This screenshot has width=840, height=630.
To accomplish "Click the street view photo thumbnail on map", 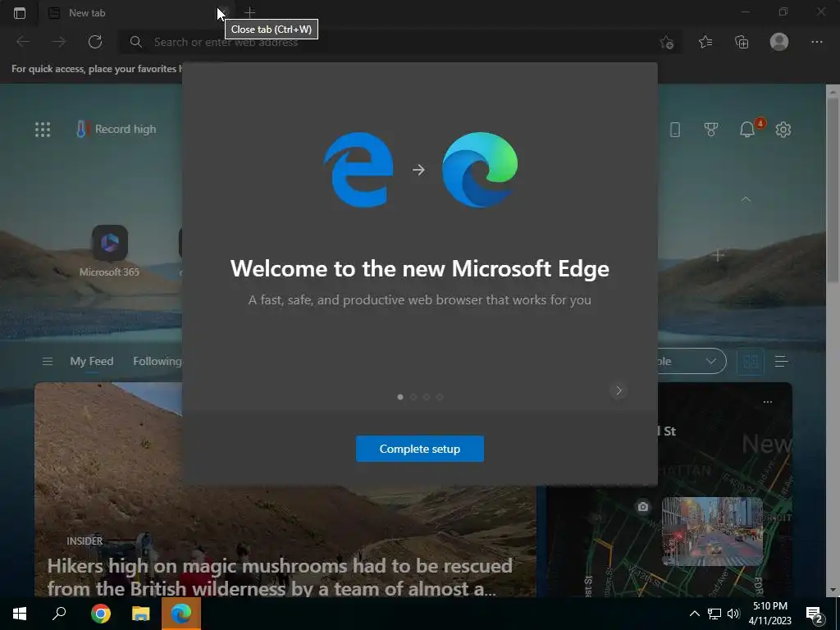I will pyautogui.click(x=713, y=531).
